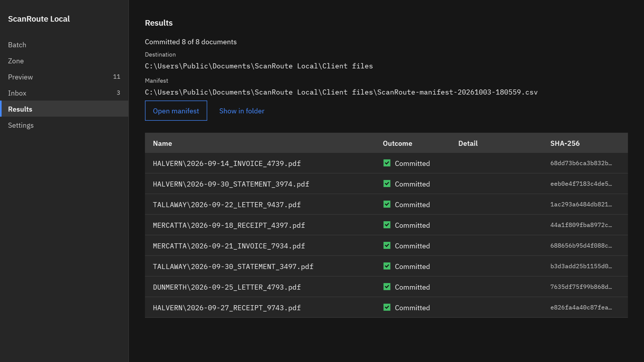Click the Outcome column header
The image size is (644, 362).
397,143
